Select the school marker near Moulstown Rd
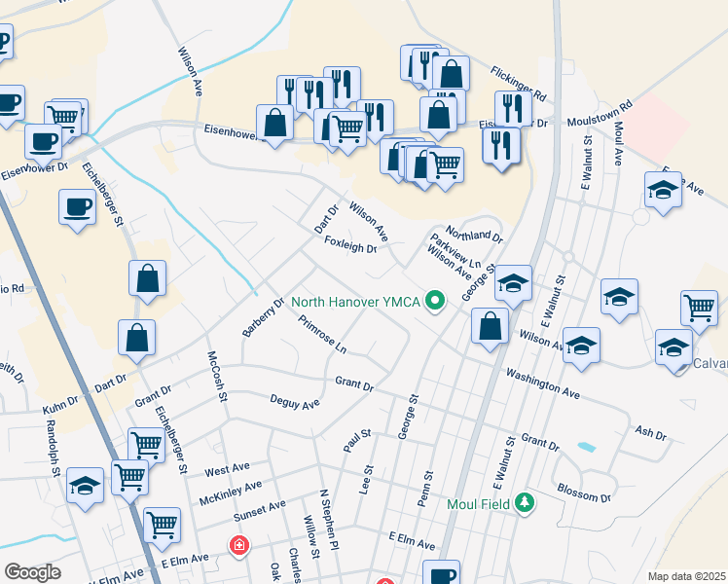728x584 pixels. [664, 192]
